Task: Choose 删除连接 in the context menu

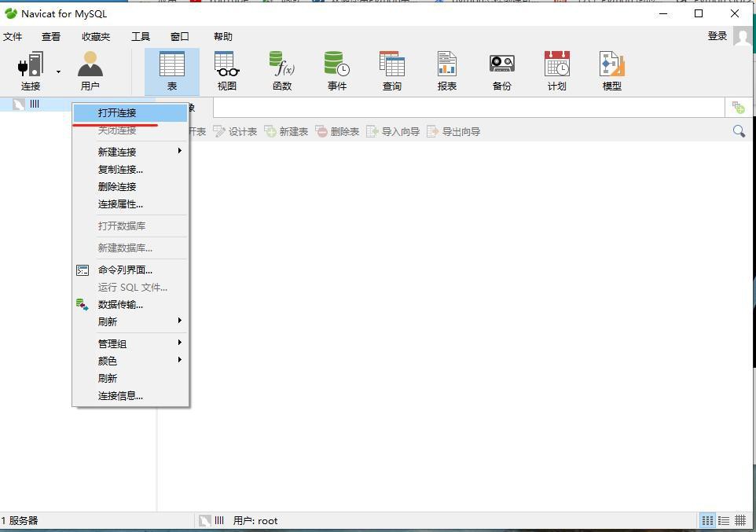Action: tap(130, 187)
